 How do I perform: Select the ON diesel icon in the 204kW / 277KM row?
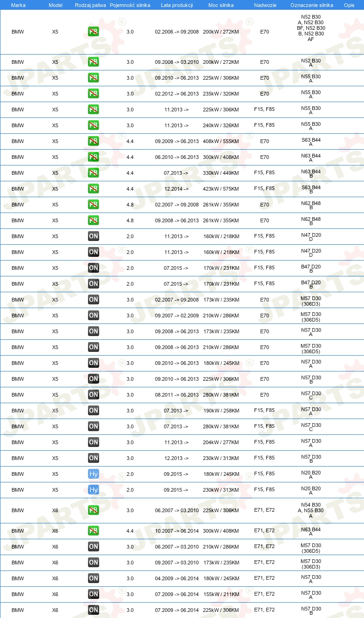[94, 442]
